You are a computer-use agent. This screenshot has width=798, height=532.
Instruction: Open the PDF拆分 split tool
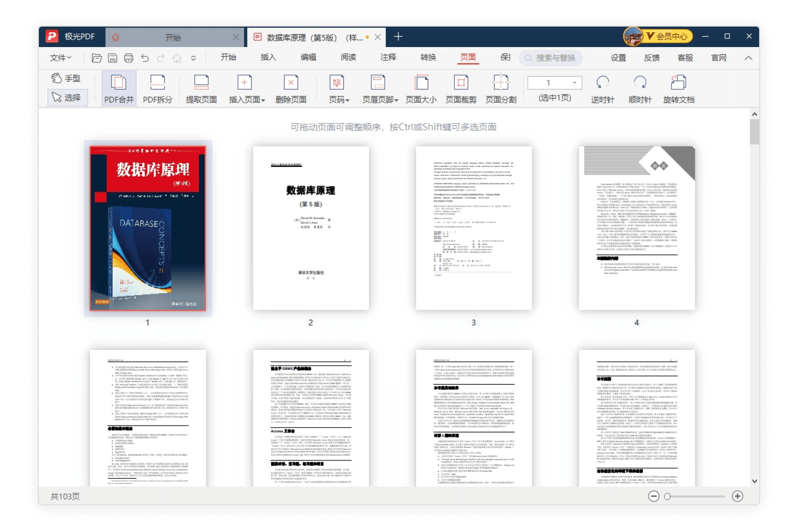[157, 88]
